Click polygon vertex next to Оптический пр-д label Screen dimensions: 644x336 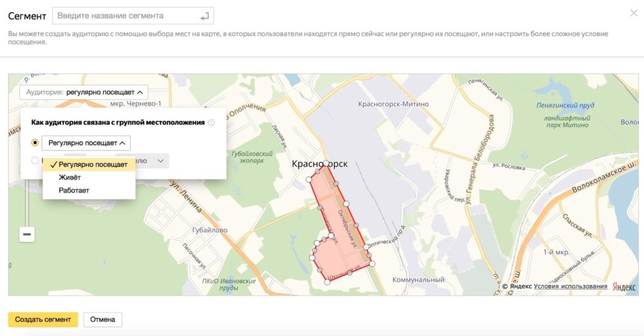click(x=367, y=246)
